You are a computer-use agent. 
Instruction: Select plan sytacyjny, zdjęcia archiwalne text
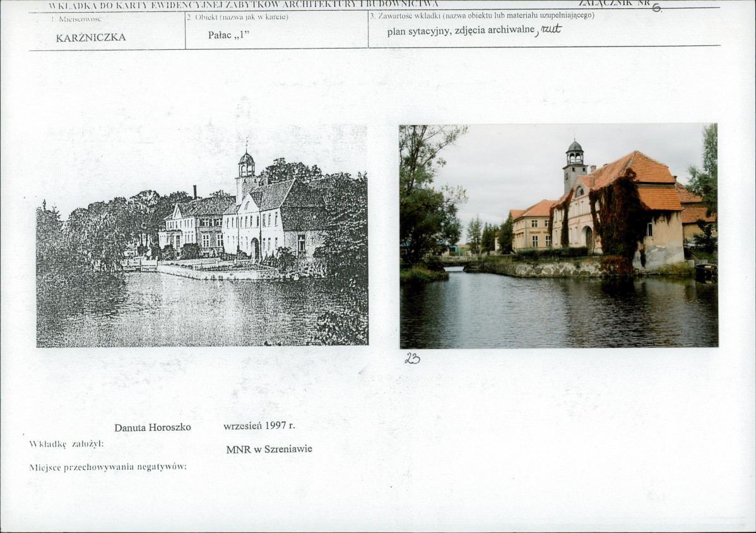(x=461, y=30)
